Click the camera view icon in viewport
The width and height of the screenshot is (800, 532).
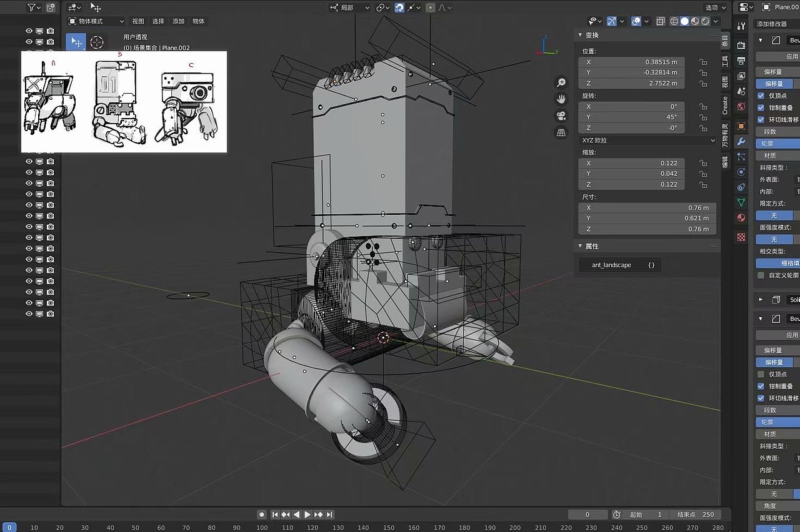pos(561,115)
